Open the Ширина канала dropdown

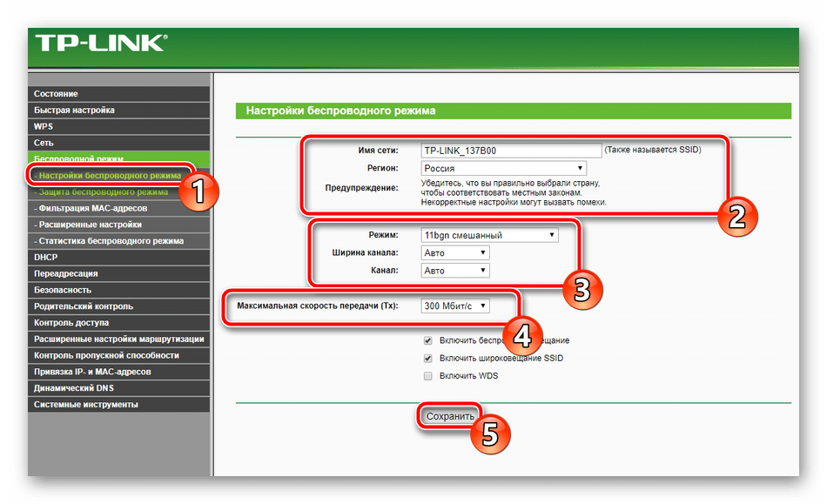click(x=455, y=252)
